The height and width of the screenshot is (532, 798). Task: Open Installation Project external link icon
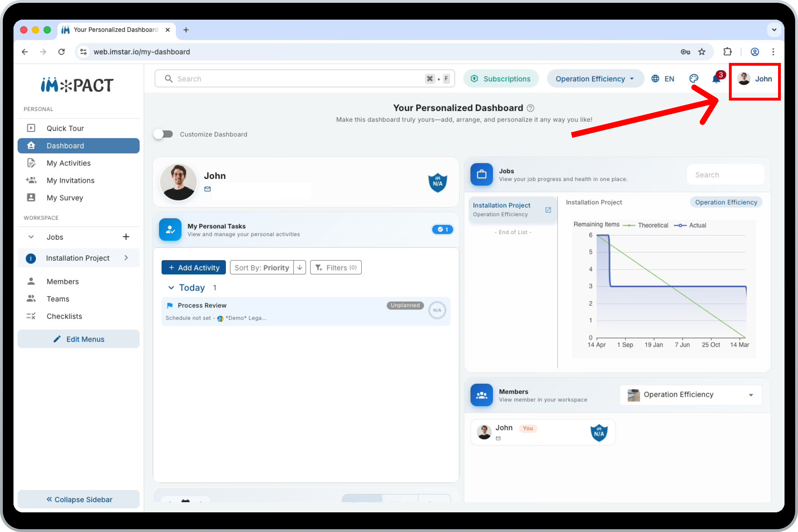(x=548, y=210)
